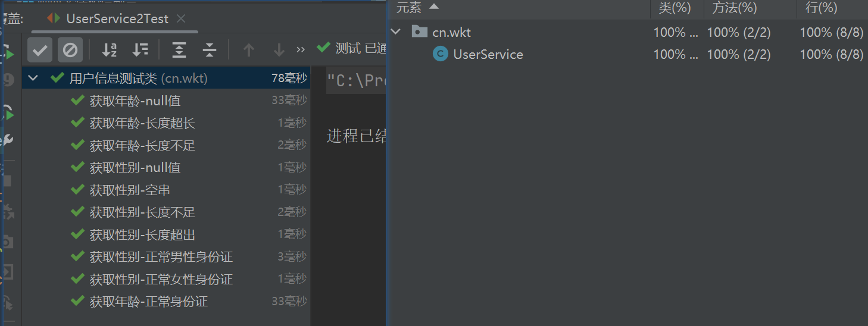The height and width of the screenshot is (326, 868).
Task: Sort tests by duration
Action: [x=140, y=50]
